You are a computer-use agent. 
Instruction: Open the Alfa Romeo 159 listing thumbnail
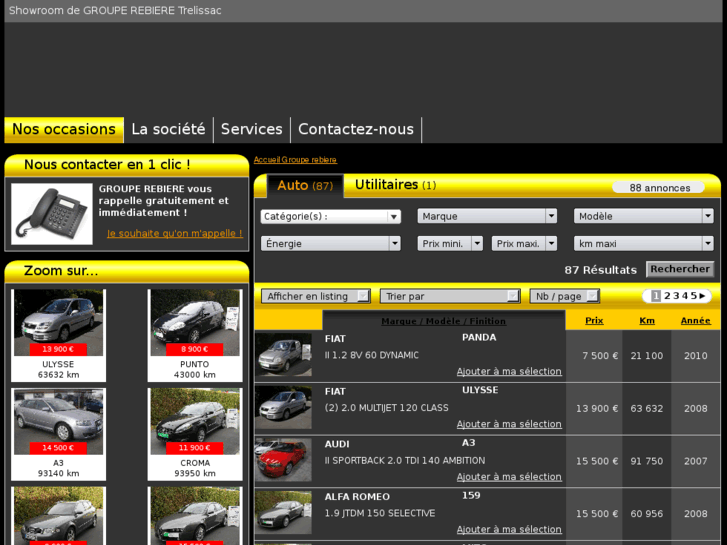(x=283, y=513)
